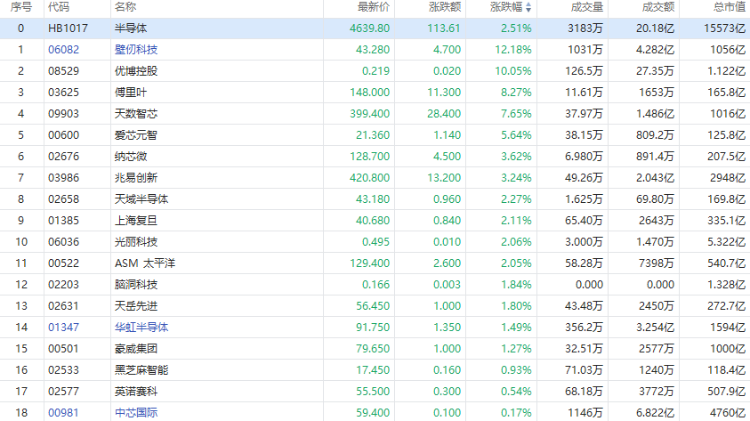Image resolution: width=750 pixels, height=421 pixels.
Task: Select ASM 太平洋 row name
Action: 145,264
